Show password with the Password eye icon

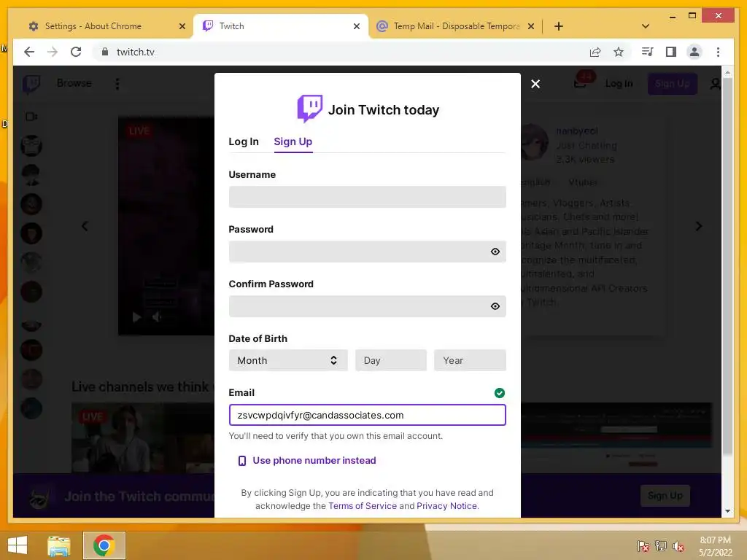(x=495, y=252)
